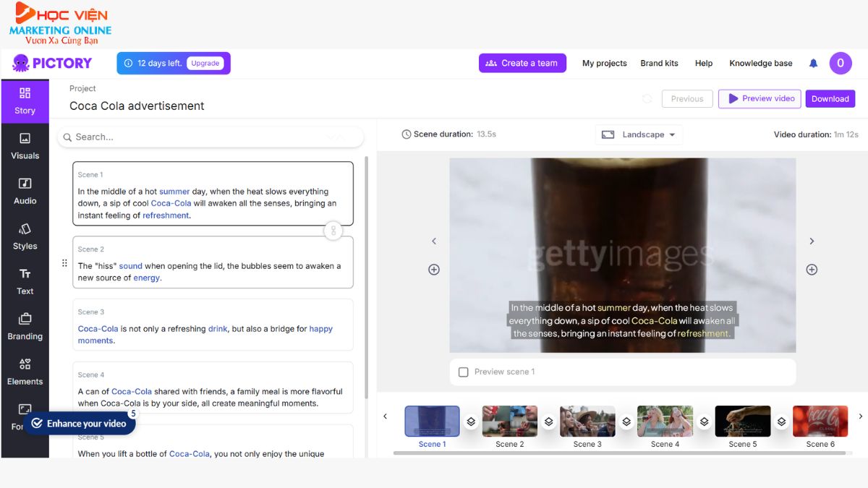Click transition icon between Scene 2 and 3
The width and height of the screenshot is (868, 488).
[548, 421]
